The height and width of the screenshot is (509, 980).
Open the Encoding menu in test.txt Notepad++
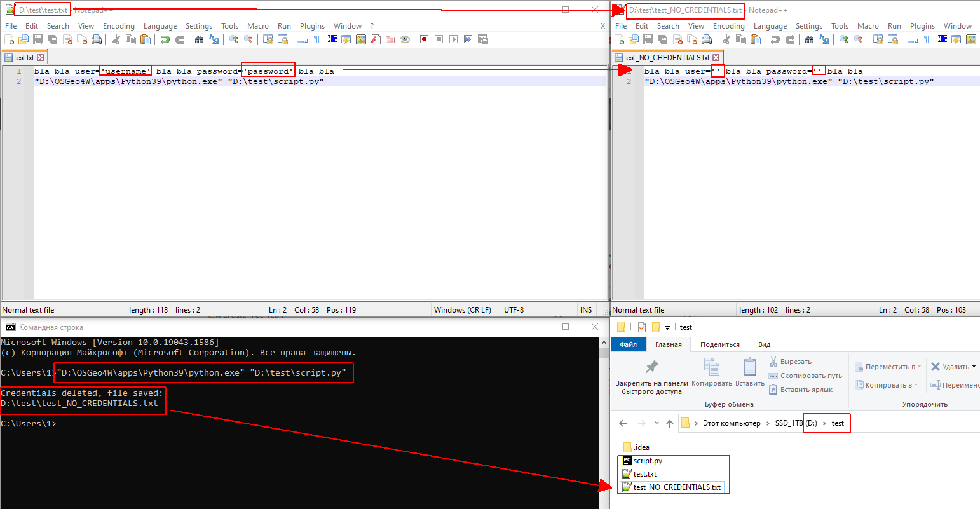[119, 26]
